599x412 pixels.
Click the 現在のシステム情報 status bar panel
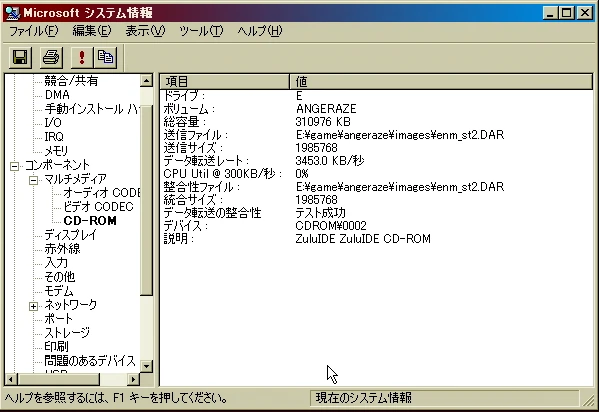coord(444,398)
